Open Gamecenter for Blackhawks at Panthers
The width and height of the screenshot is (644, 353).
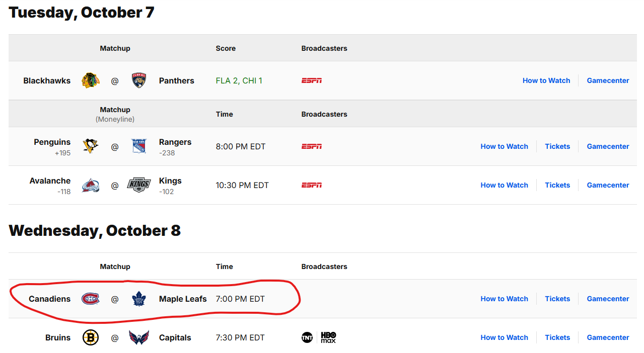pyautogui.click(x=608, y=80)
